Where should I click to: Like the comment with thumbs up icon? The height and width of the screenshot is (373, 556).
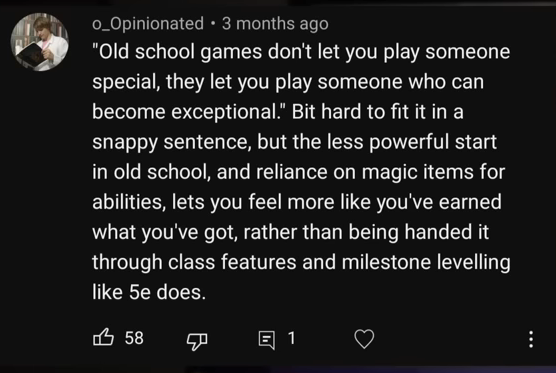[x=103, y=337]
